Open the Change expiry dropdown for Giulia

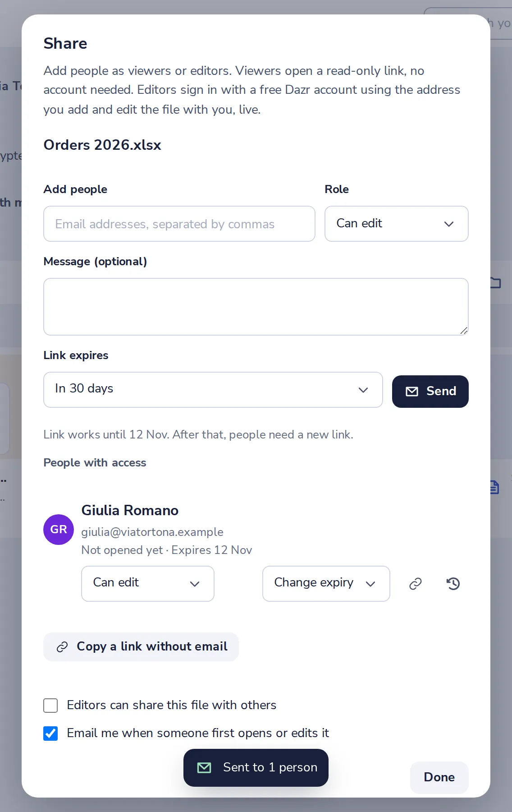[326, 584]
